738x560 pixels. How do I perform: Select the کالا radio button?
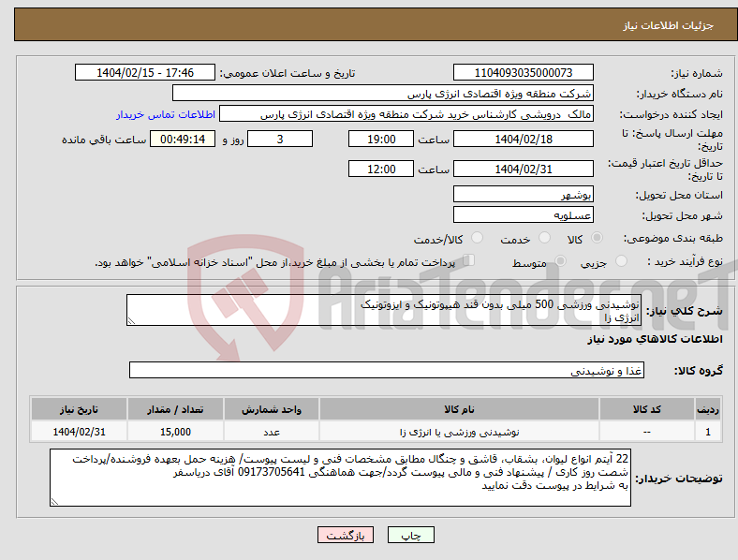(x=597, y=238)
